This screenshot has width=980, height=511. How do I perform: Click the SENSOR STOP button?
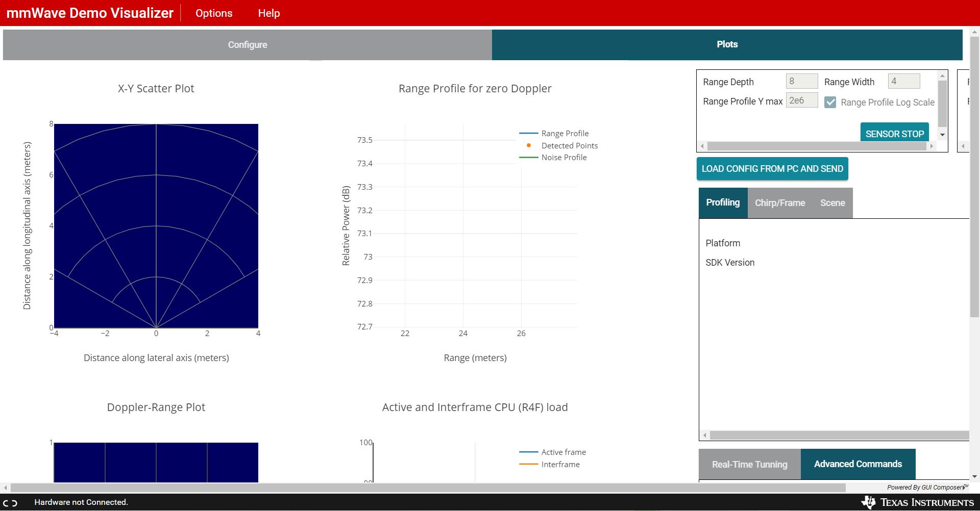(895, 134)
